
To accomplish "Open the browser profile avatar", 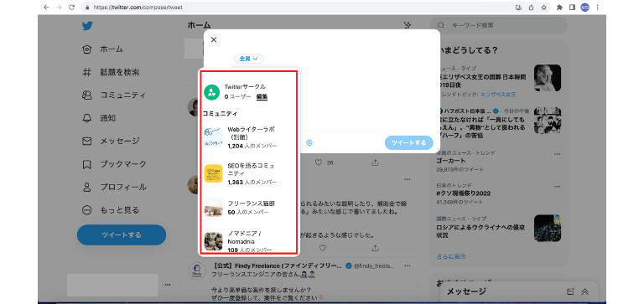I will 584,7.
